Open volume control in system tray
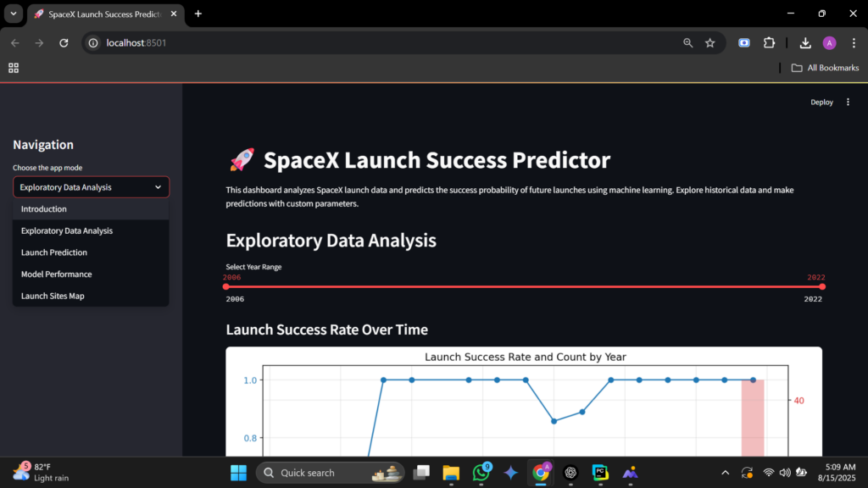 click(x=785, y=473)
